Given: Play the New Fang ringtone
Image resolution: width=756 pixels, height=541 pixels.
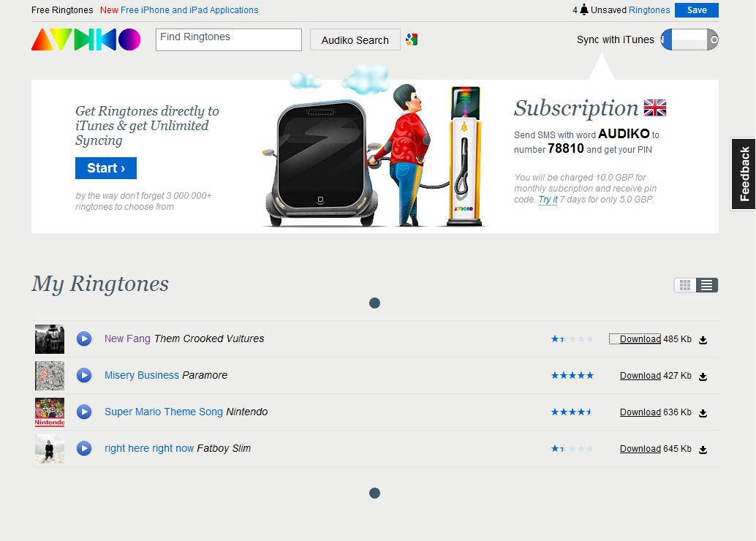Looking at the screenshot, I should point(84,338).
